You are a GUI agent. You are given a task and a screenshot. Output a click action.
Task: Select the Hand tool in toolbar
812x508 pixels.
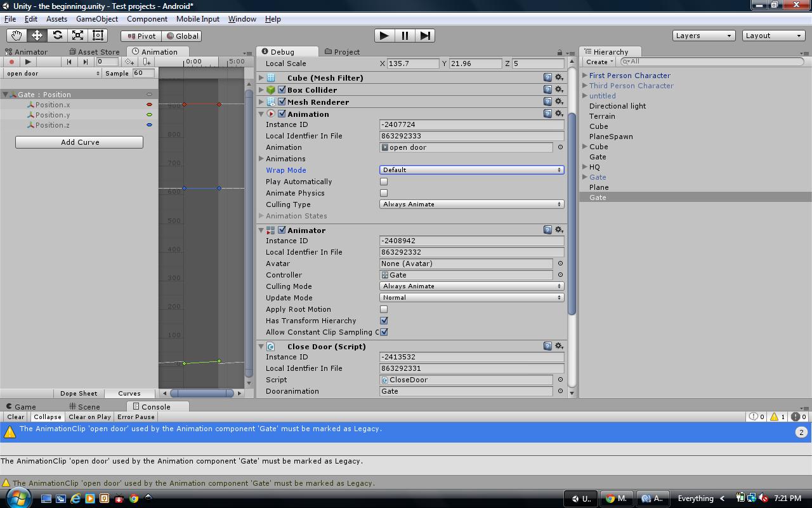pos(16,36)
